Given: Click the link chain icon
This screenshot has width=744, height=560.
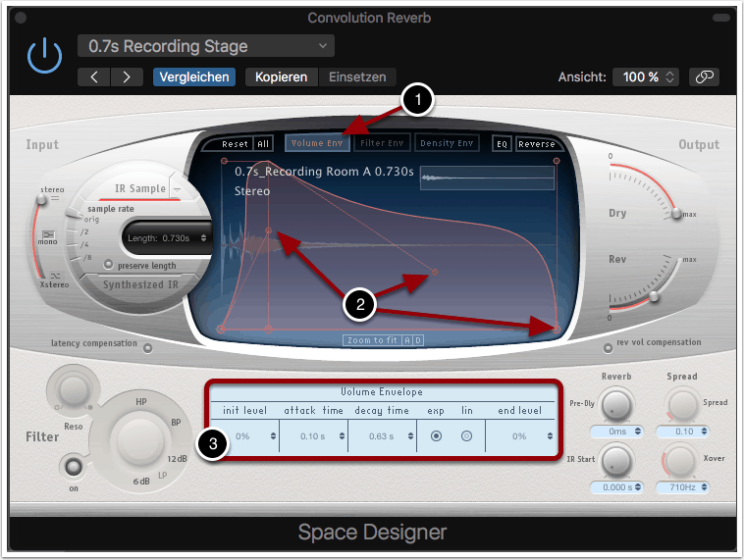Looking at the screenshot, I should (703, 76).
